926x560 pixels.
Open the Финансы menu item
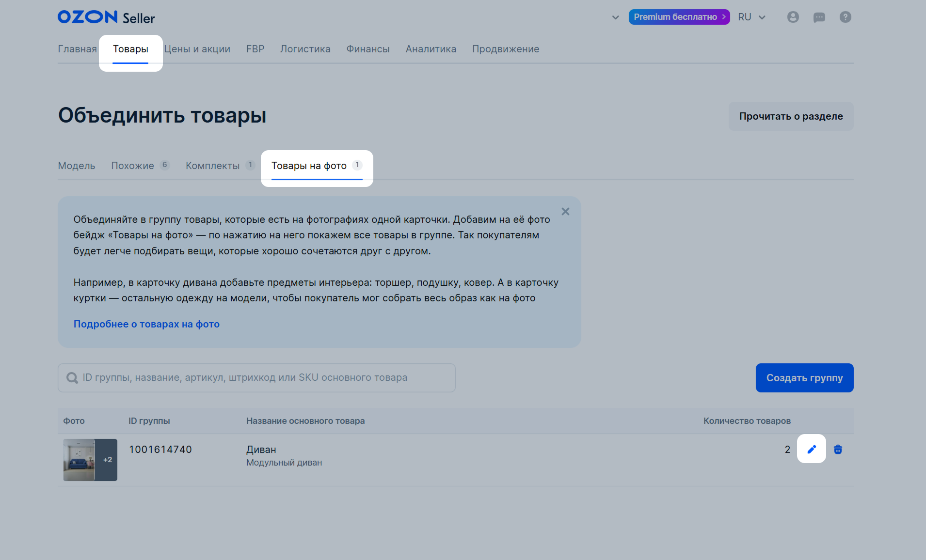(368, 49)
